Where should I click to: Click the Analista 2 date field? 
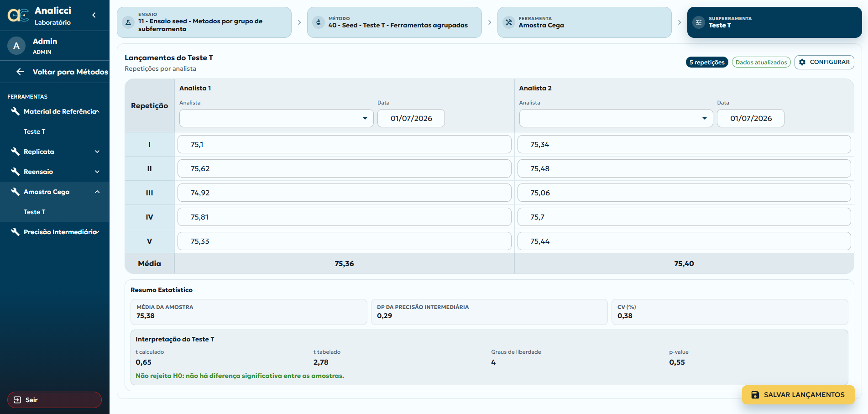pyautogui.click(x=751, y=118)
